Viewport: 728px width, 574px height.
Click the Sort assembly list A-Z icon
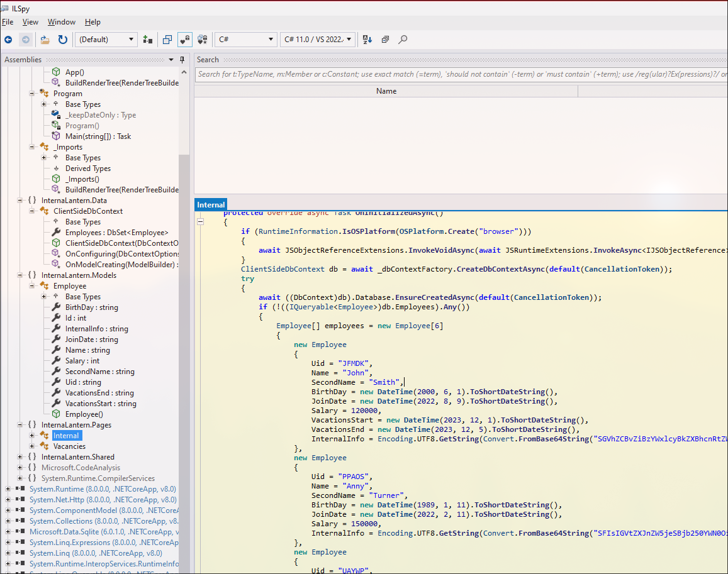coord(367,40)
